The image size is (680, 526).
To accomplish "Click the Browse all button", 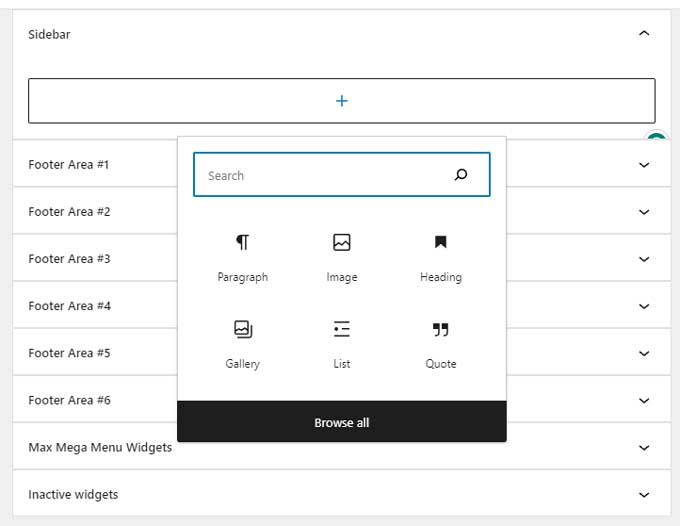I will tap(342, 422).
